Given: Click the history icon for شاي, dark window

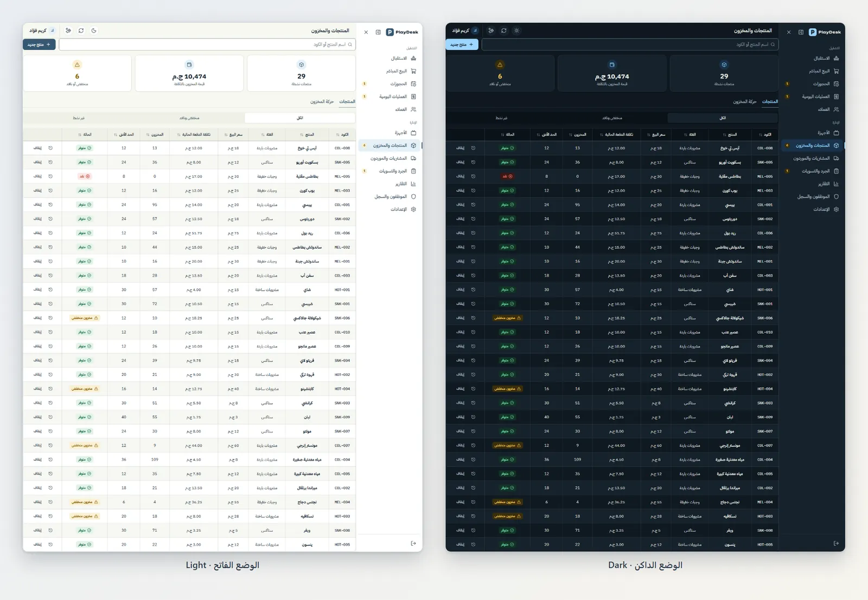Looking at the screenshot, I should click(x=473, y=290).
